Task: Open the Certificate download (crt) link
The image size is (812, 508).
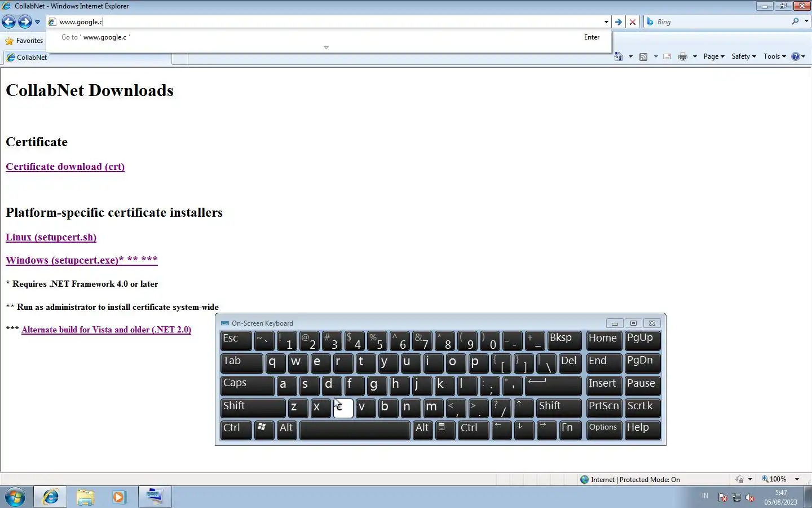Action: point(65,167)
